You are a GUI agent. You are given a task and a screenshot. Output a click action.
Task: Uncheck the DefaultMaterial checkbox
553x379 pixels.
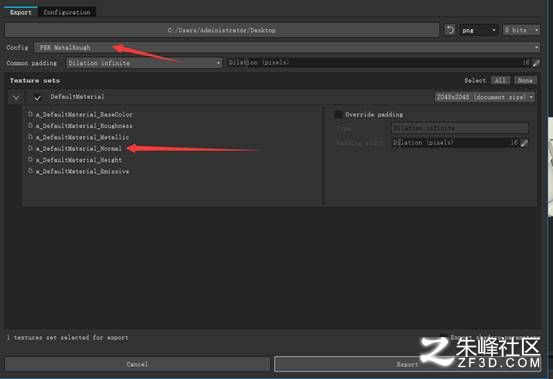click(x=37, y=98)
